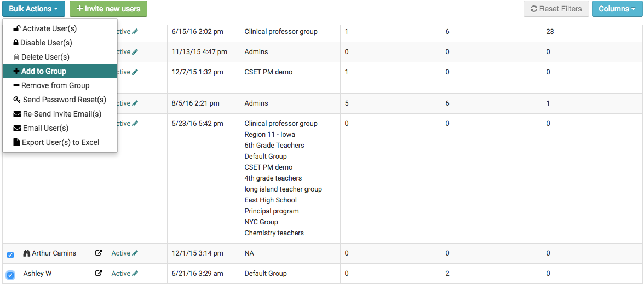Click the pencil icon in Ashley W's row
Viewport: 644px width, 284px height.
pyautogui.click(x=135, y=274)
